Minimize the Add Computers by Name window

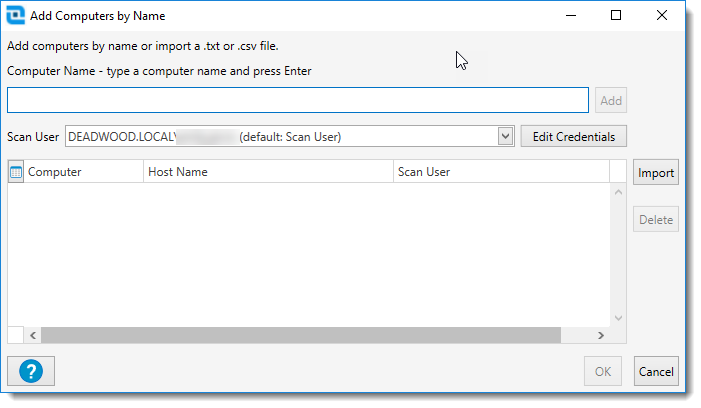570,16
